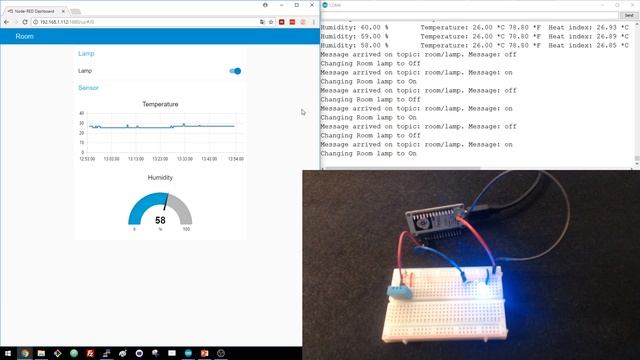Open the Windows Start menu
640x360 pixels.
(x=8, y=353)
